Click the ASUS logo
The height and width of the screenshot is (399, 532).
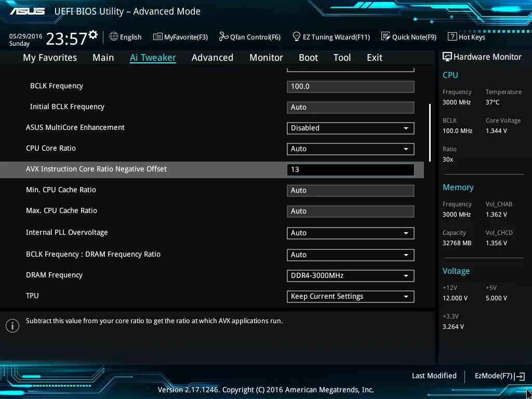[27, 11]
